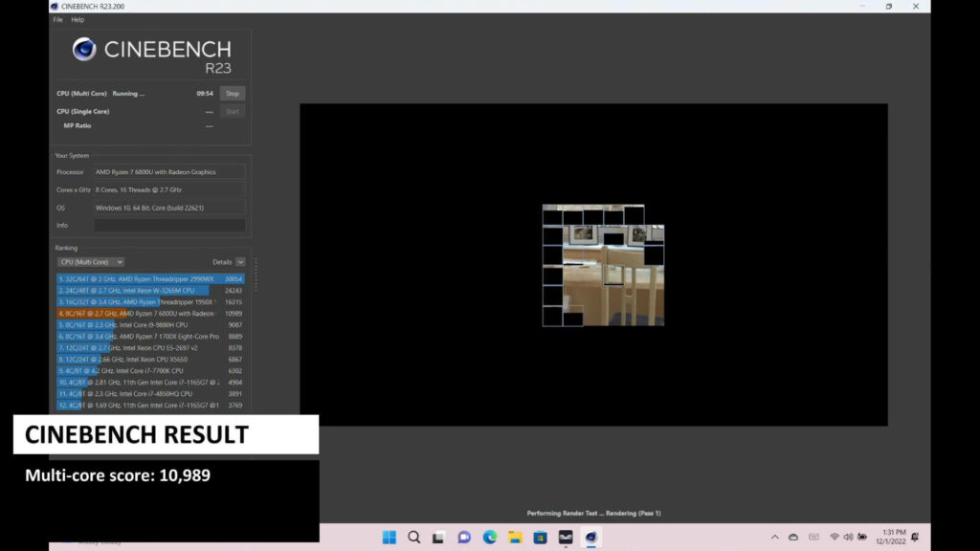
Task: Open the clock and date flyout
Action: [891, 538]
